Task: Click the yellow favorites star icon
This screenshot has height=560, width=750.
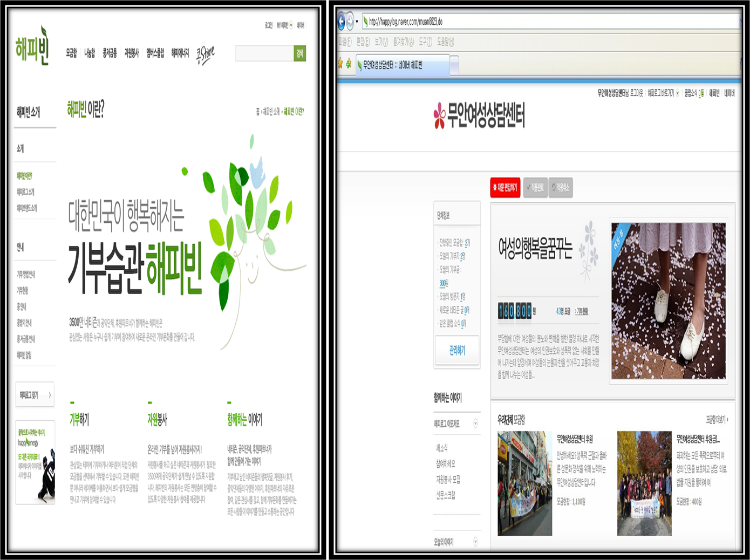Action: [340, 64]
